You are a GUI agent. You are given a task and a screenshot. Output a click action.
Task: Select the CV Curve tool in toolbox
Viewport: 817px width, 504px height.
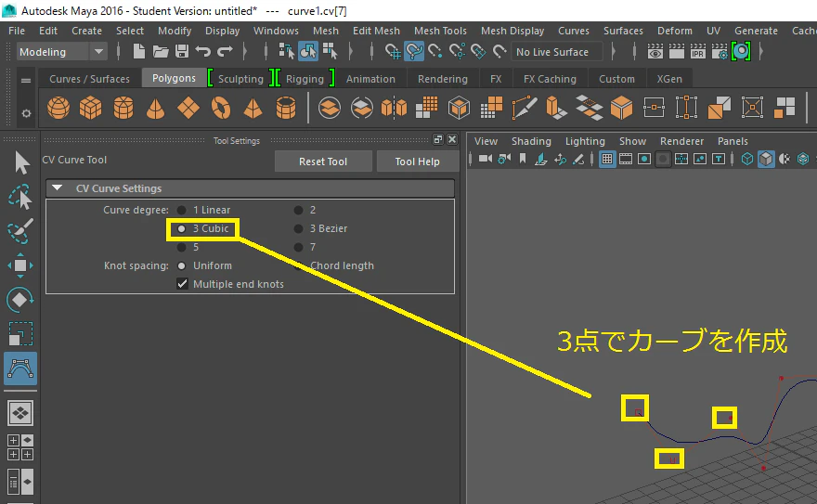[20, 368]
